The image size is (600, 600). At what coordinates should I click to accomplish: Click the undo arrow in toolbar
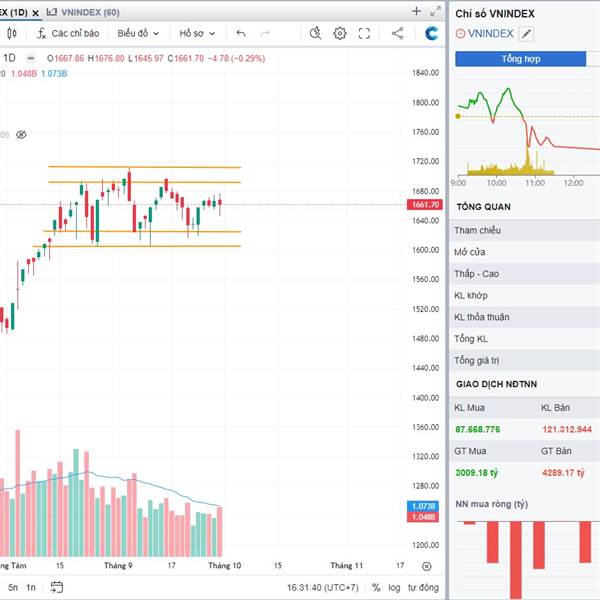pos(241,33)
